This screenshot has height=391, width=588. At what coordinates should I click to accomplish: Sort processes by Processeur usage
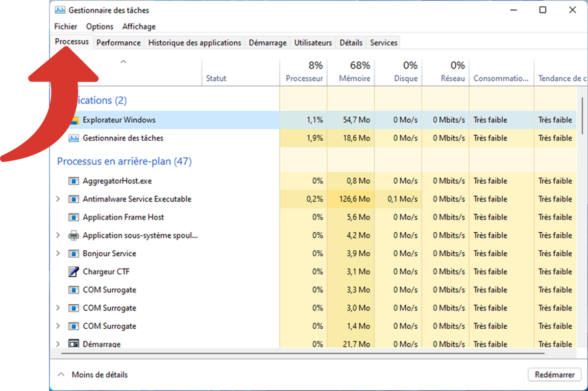coord(304,72)
